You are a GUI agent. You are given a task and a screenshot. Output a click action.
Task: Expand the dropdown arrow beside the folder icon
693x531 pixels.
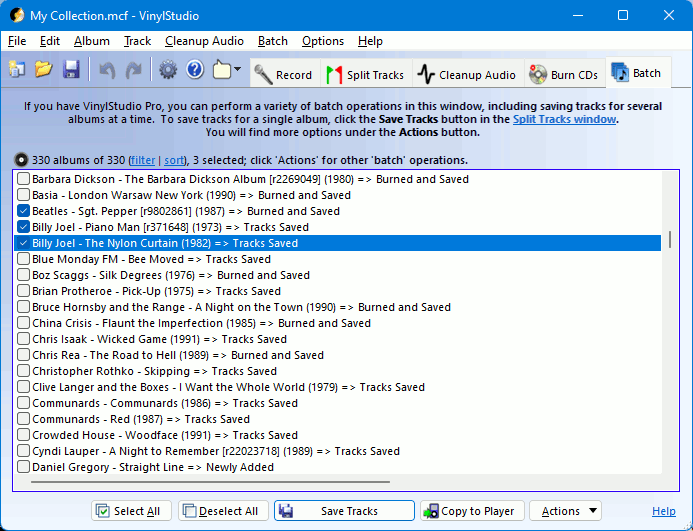[x=237, y=69]
